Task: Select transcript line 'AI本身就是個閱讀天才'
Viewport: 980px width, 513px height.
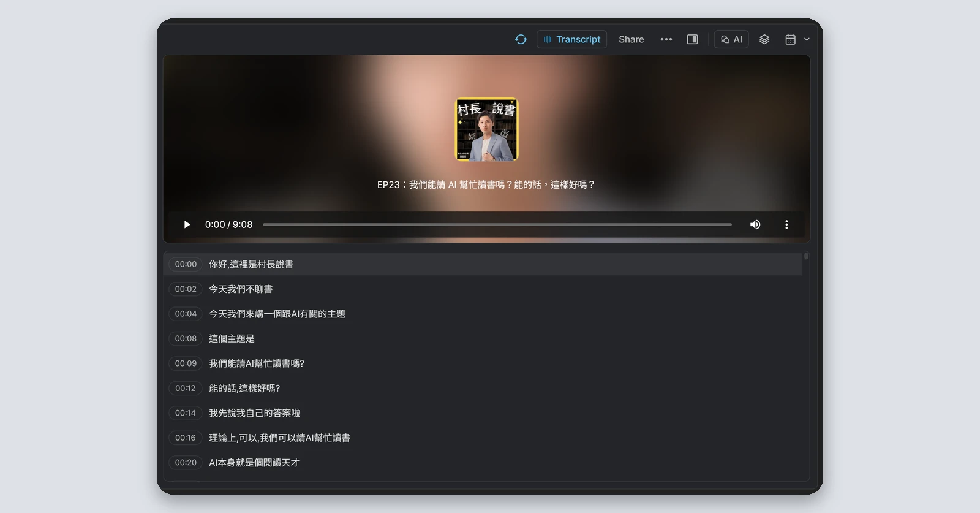Action: click(x=254, y=463)
